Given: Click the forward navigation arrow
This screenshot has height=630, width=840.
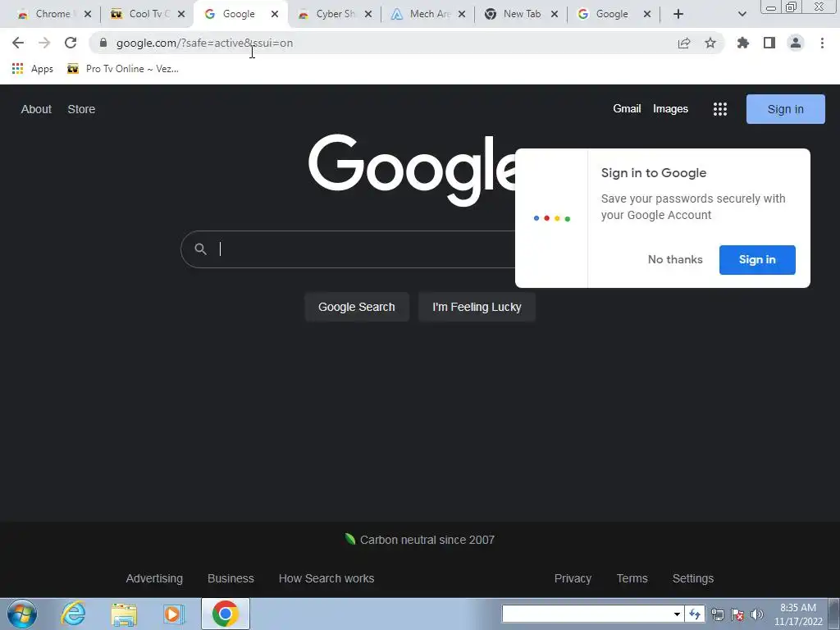Looking at the screenshot, I should click(x=44, y=43).
